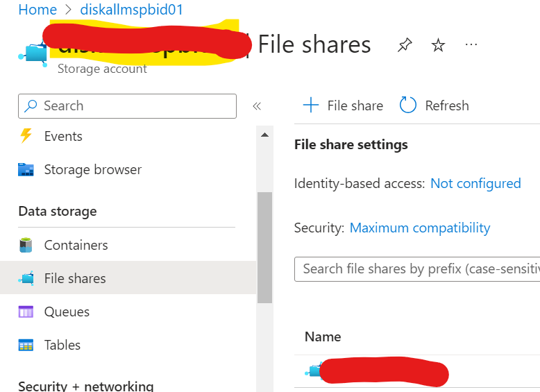Sort by the Name column header

tap(323, 336)
